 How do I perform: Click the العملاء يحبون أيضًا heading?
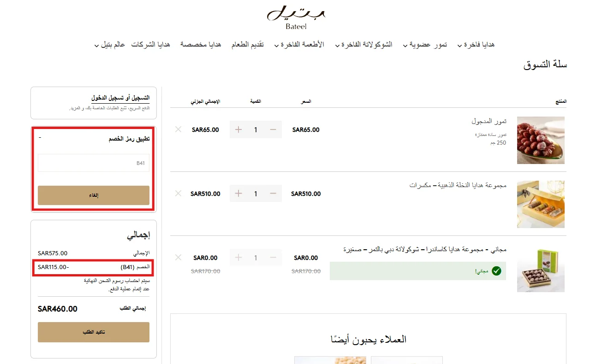pyautogui.click(x=368, y=340)
